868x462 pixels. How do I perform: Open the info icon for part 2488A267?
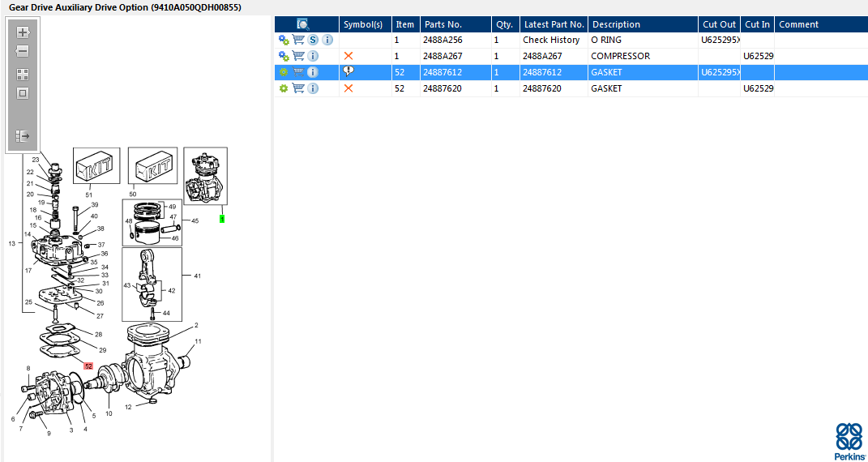coord(314,56)
